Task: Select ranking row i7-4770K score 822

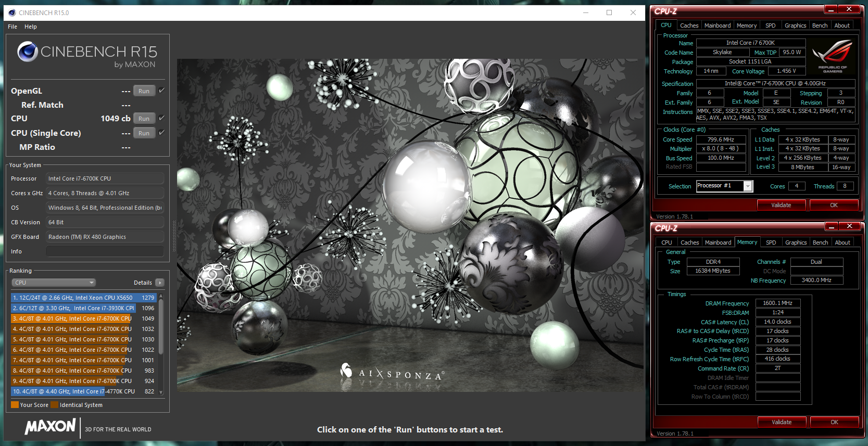Action: (84, 391)
